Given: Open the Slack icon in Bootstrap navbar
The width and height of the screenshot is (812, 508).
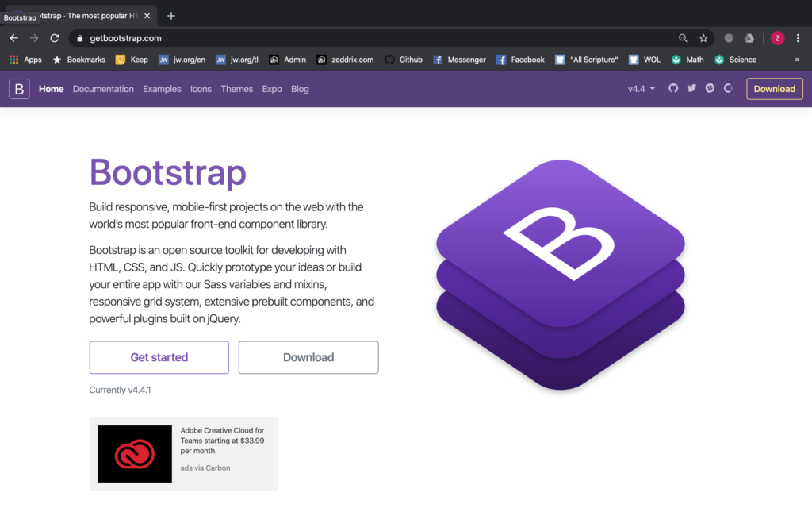Looking at the screenshot, I should [x=710, y=88].
